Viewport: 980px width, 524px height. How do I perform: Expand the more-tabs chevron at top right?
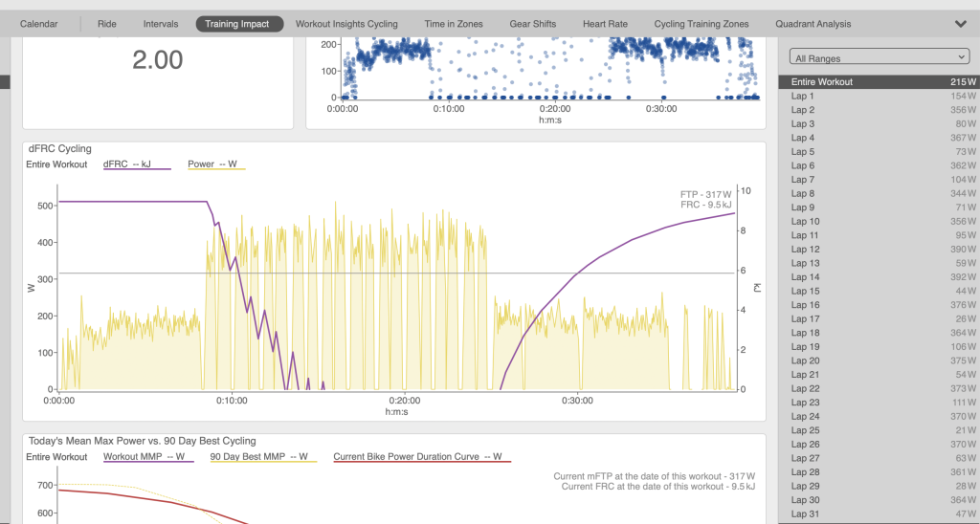(x=961, y=24)
